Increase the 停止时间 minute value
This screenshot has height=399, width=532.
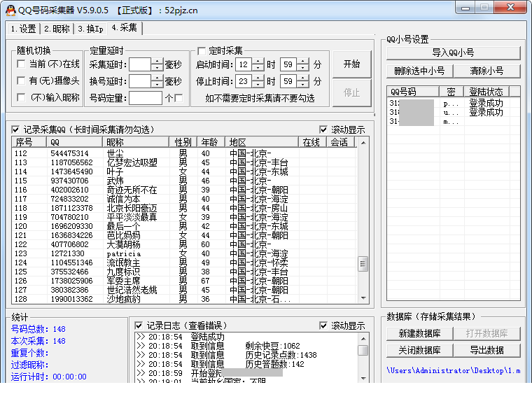[x=303, y=78]
